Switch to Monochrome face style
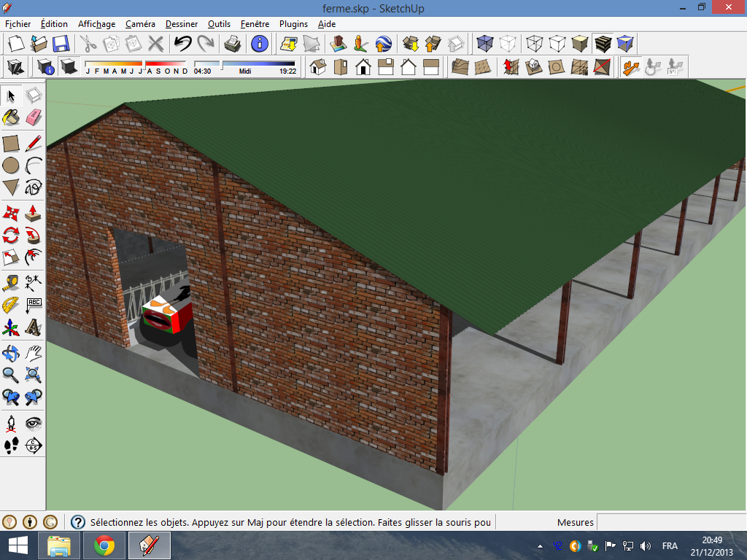The height and width of the screenshot is (560, 747). click(x=625, y=44)
